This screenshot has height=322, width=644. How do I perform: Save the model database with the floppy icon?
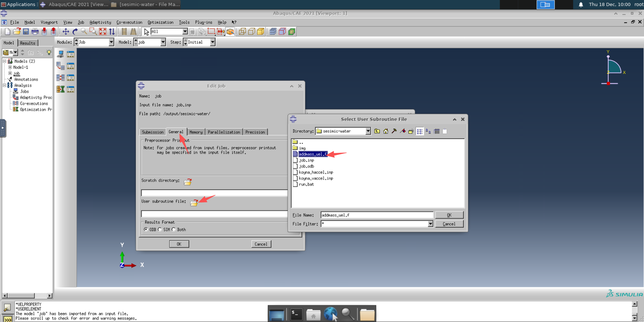[26, 32]
